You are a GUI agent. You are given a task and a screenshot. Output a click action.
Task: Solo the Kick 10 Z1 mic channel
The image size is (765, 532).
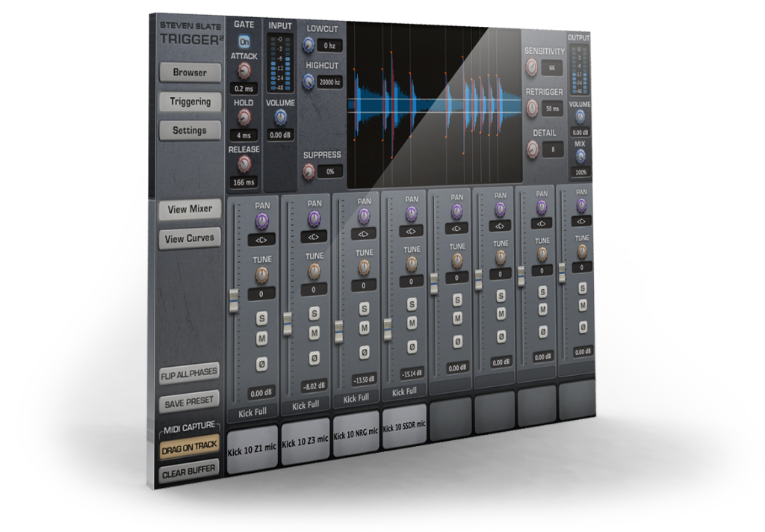[262, 318]
